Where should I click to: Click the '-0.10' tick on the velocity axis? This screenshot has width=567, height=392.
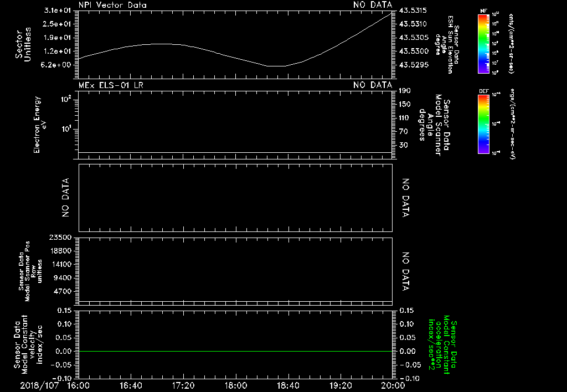61,378
